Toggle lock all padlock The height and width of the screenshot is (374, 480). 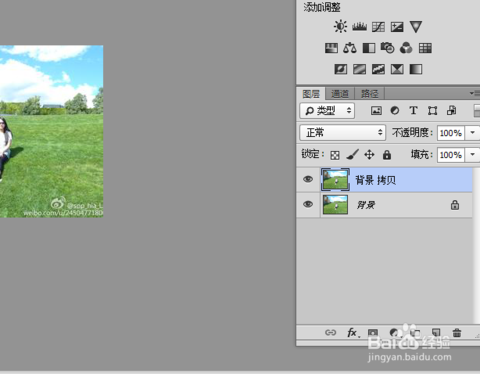pos(387,155)
